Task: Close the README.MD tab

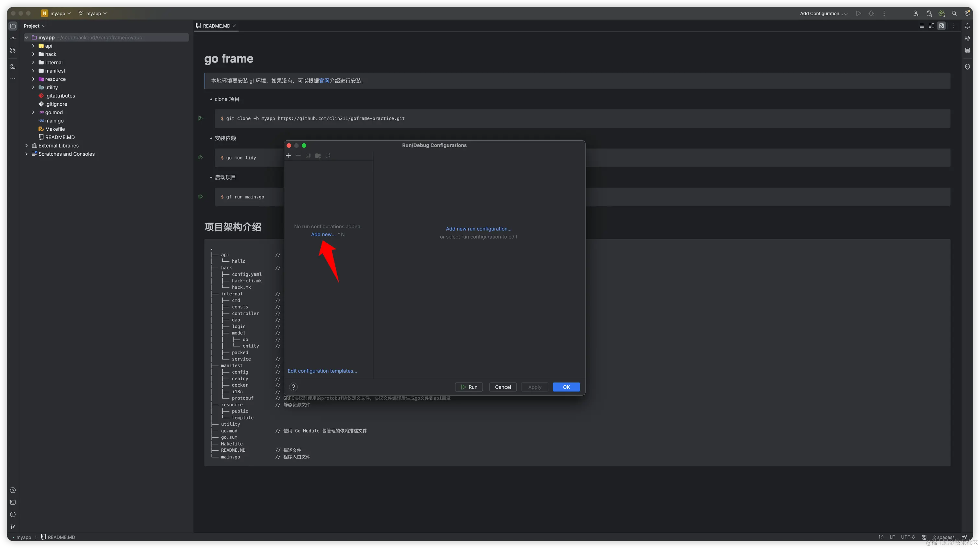Action: [234, 26]
